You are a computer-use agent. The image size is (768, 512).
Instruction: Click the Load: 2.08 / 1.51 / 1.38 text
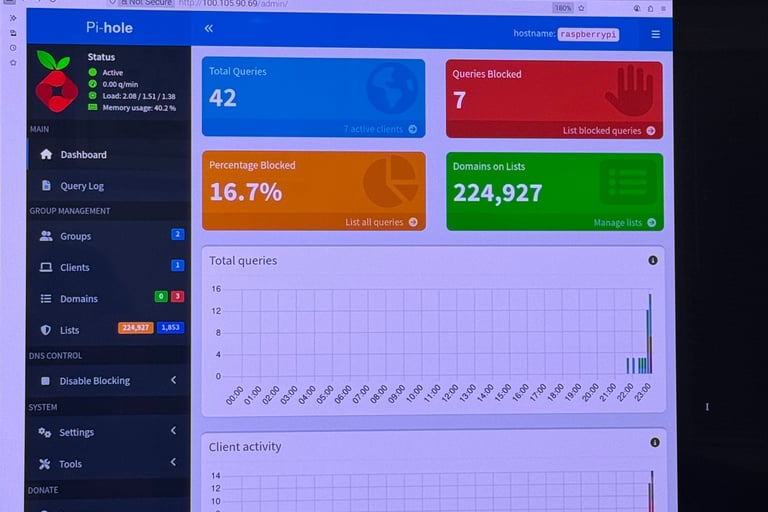139,96
